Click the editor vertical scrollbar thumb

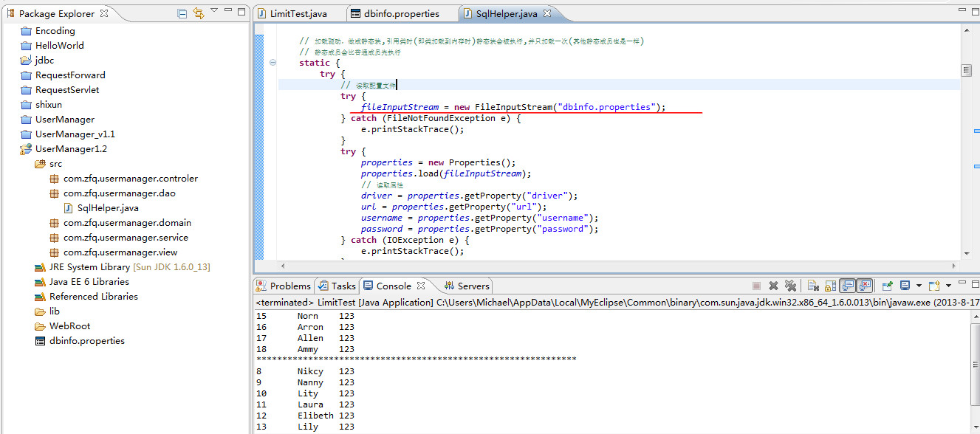[966, 70]
